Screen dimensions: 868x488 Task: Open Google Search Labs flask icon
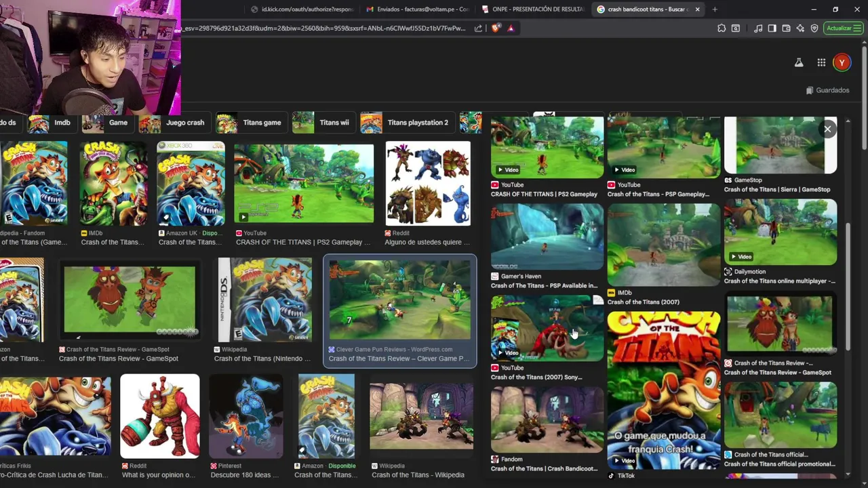[x=799, y=62]
